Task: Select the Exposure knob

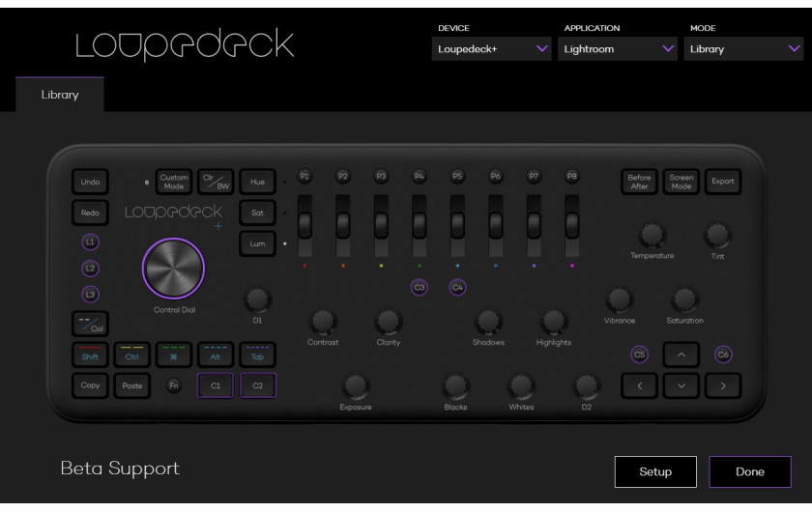Action: pyautogui.click(x=356, y=386)
